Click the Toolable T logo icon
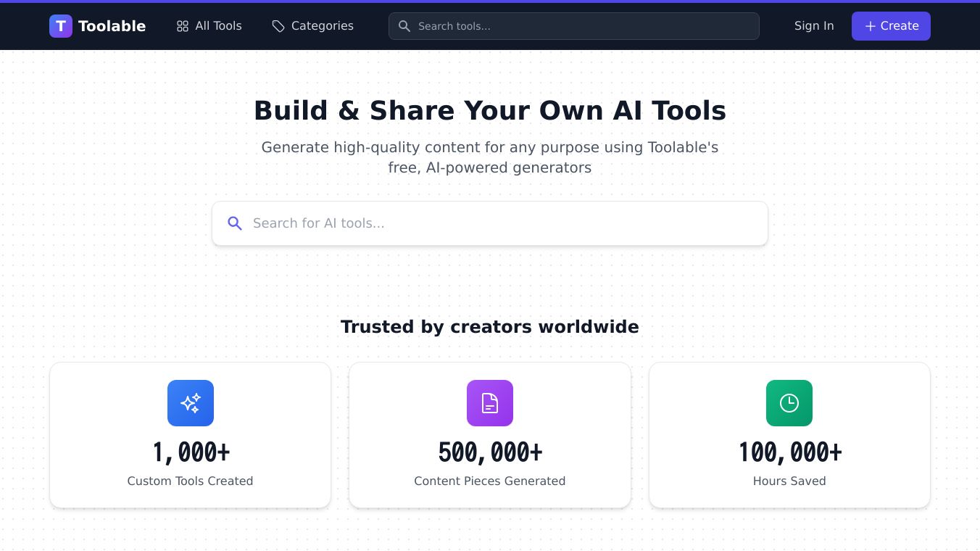Screen dimensions: 980x551 (x=61, y=26)
